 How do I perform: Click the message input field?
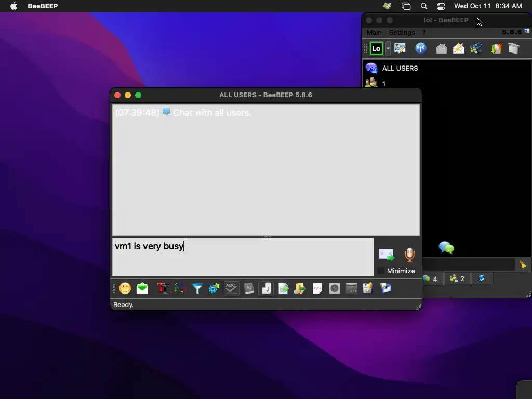click(x=243, y=257)
